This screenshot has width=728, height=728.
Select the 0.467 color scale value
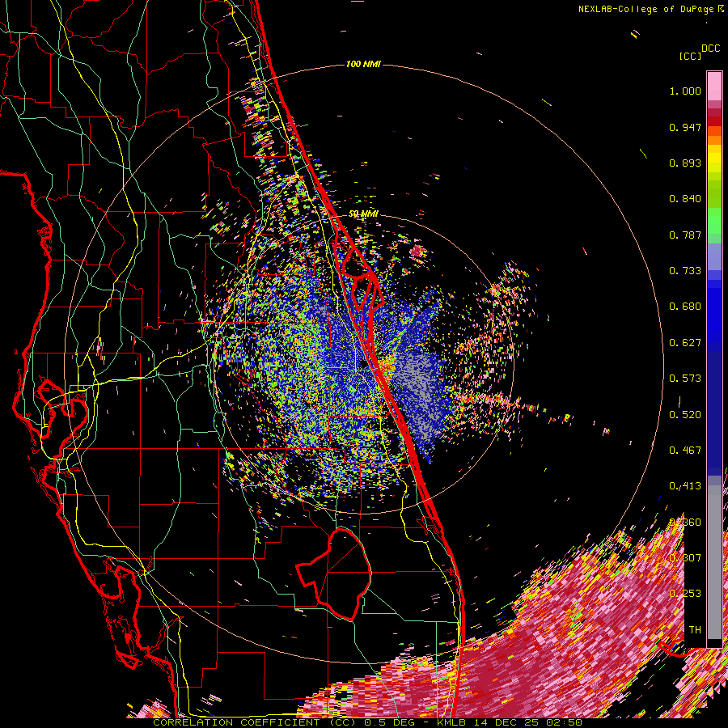(x=685, y=451)
